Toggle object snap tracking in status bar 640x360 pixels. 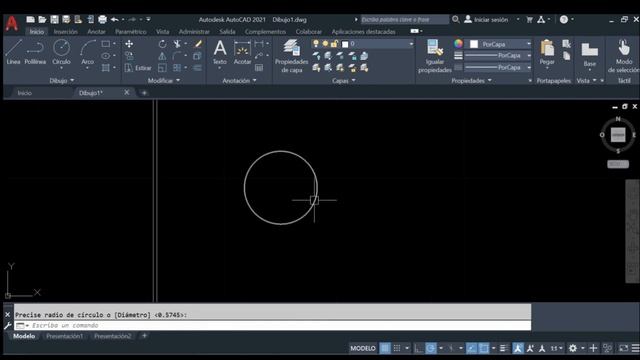(471, 348)
